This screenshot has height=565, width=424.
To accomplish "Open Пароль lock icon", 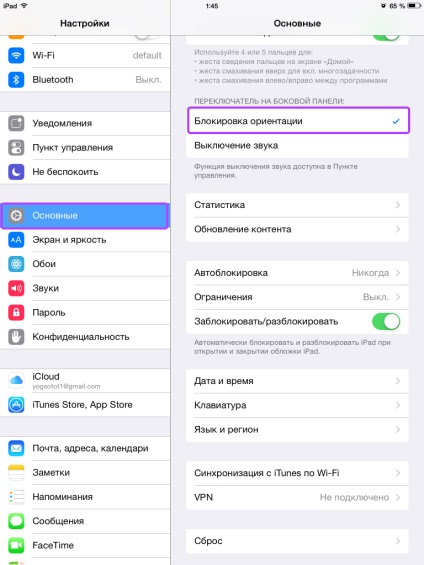I will 16,312.
